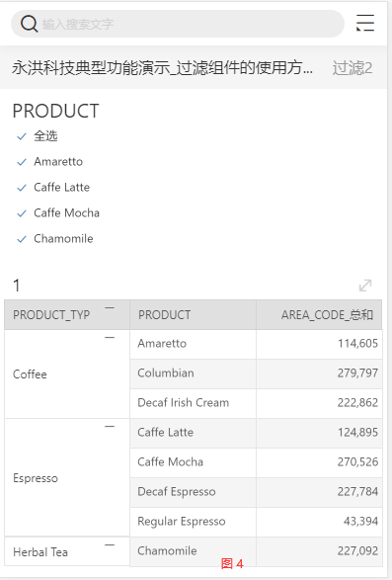This screenshot has height=580, width=392.
Task: Collapse the PRODUCT_TYP header column
Action: pyautogui.click(x=110, y=307)
